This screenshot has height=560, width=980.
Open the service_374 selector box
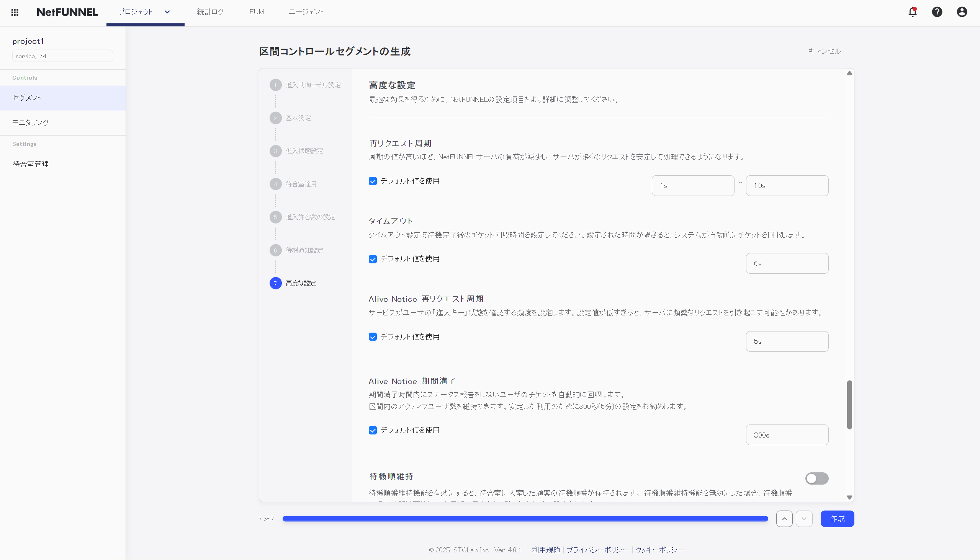(63, 56)
